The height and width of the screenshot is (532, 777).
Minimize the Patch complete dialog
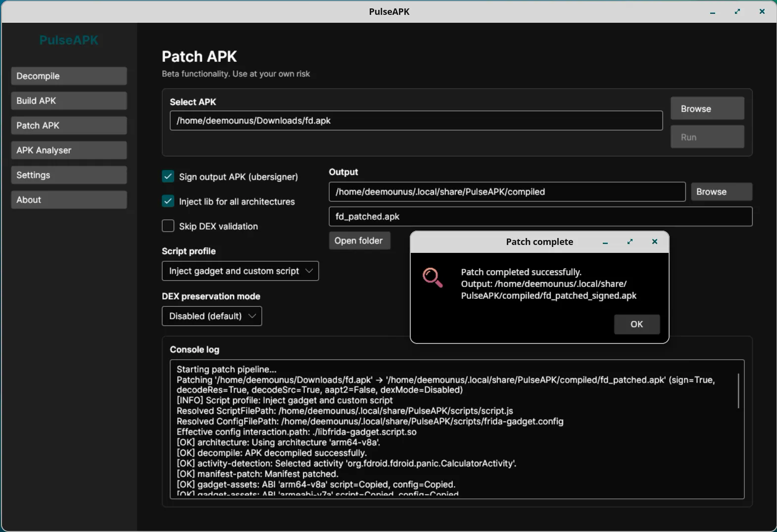click(x=605, y=242)
